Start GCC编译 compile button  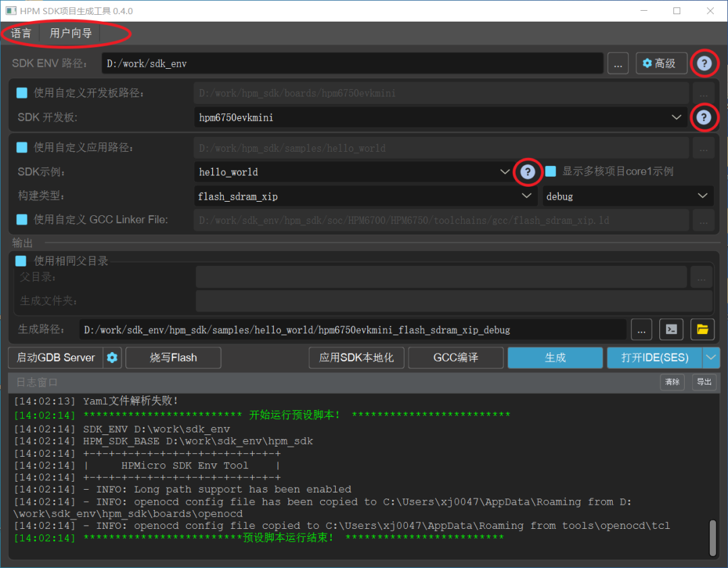click(456, 358)
